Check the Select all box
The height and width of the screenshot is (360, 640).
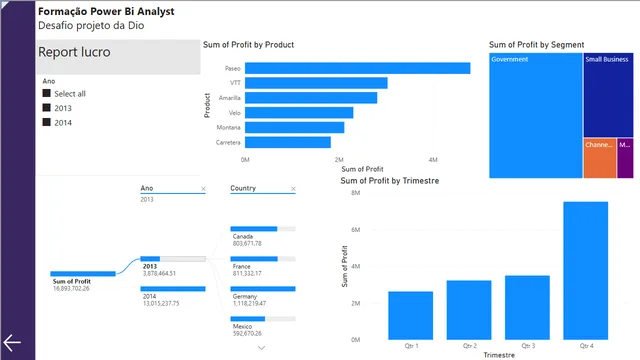[47, 93]
